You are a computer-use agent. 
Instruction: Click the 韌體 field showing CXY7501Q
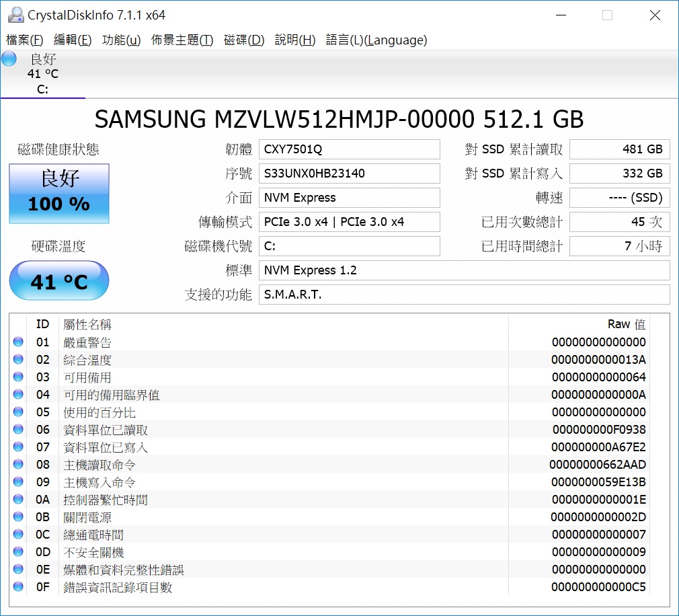coord(350,149)
